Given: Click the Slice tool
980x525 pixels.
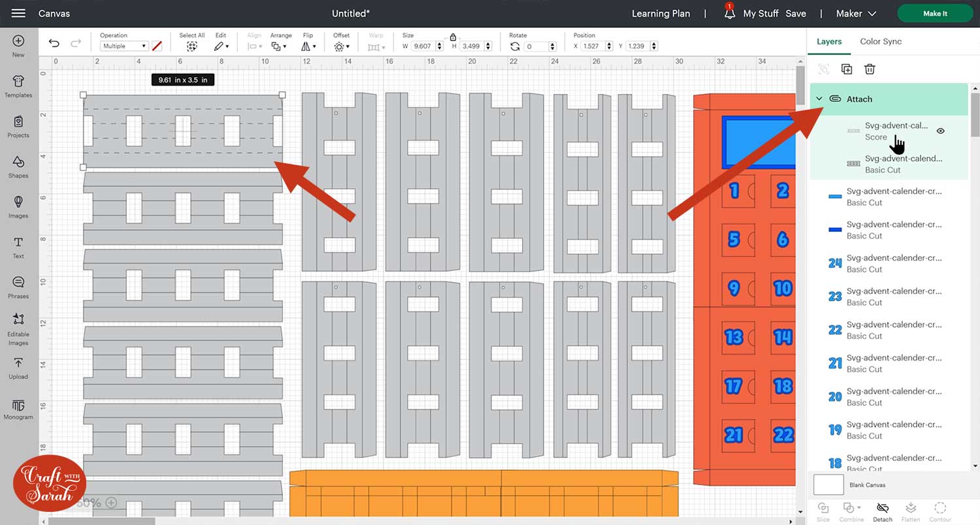Looking at the screenshot, I should [823, 511].
